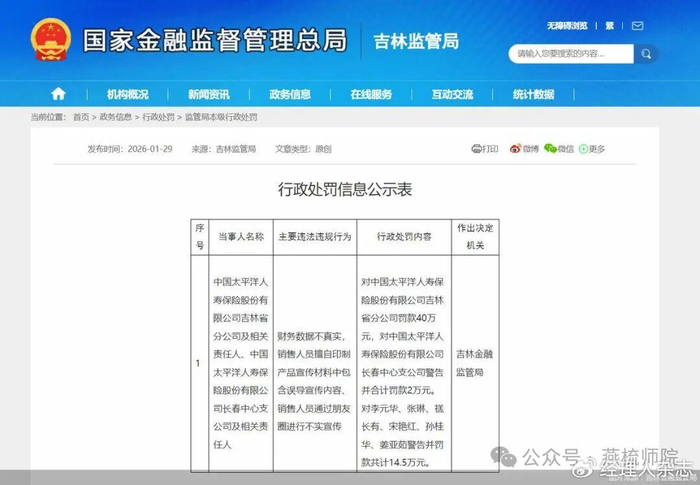This screenshot has height=485, width=700.
Task: Click the 无障碍浏览 link
Action: click(x=567, y=26)
